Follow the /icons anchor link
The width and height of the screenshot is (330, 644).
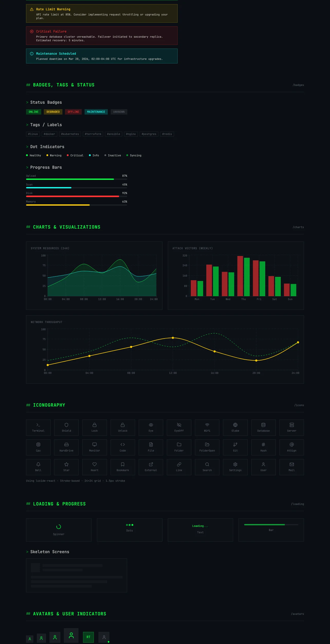pyautogui.click(x=299, y=405)
